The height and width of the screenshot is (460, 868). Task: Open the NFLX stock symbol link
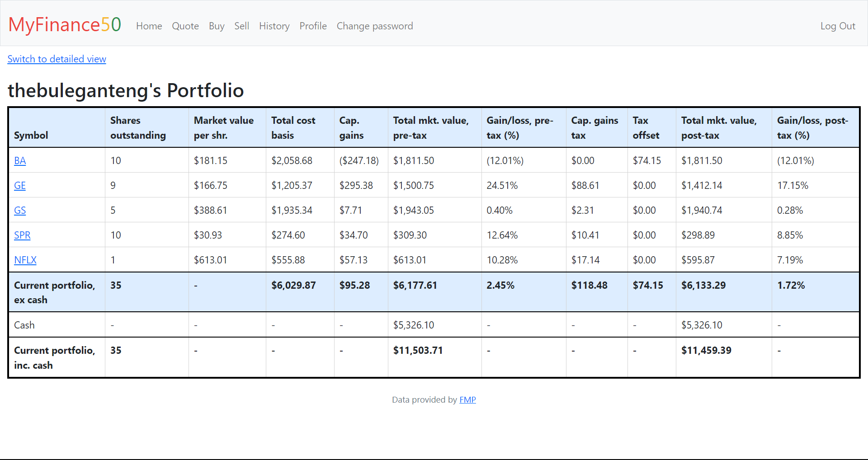pyautogui.click(x=25, y=260)
